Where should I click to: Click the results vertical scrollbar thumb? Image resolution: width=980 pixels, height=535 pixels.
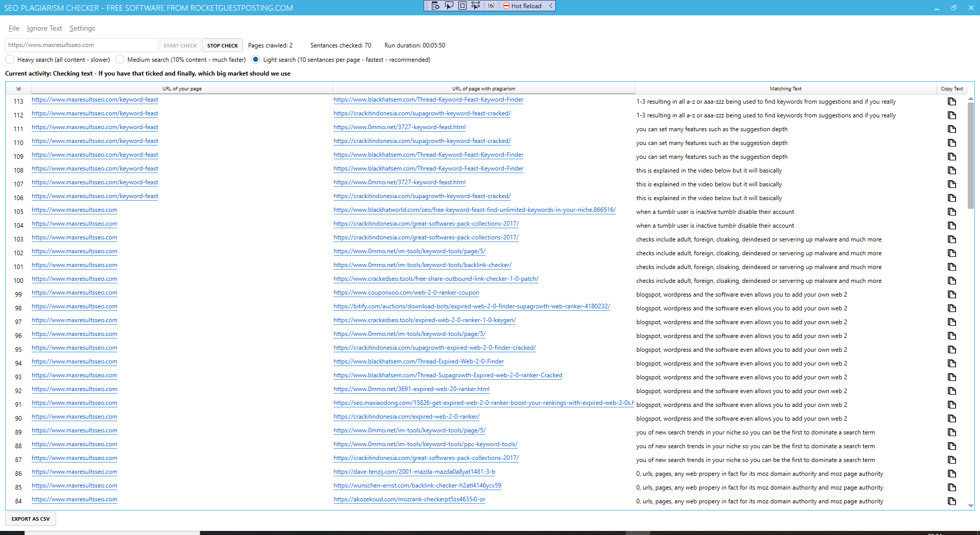click(x=970, y=156)
